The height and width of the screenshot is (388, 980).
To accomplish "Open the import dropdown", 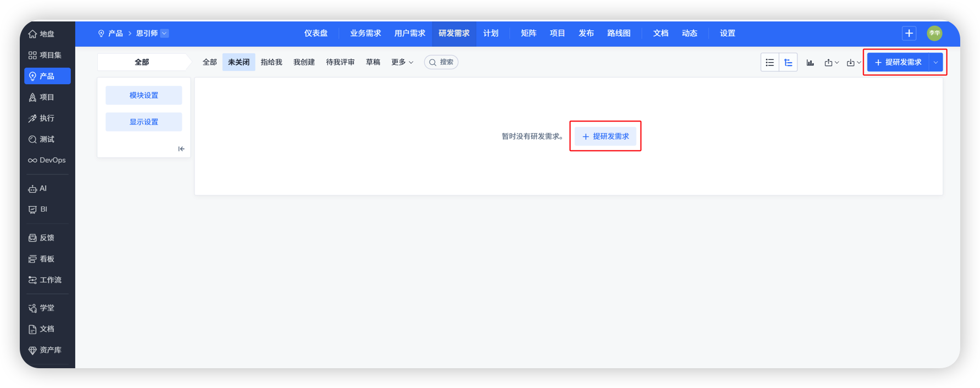I will tap(854, 63).
